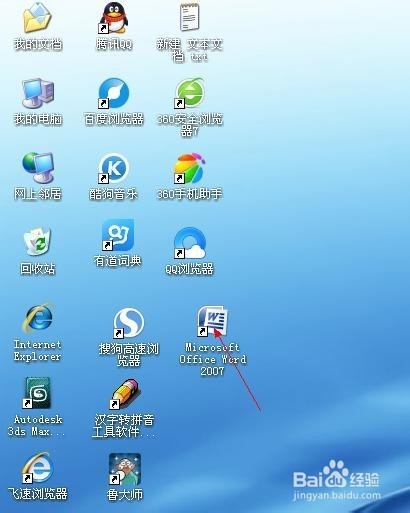
Task: Launch 酷狗音乐 shortcut icon
Action: 113,168
